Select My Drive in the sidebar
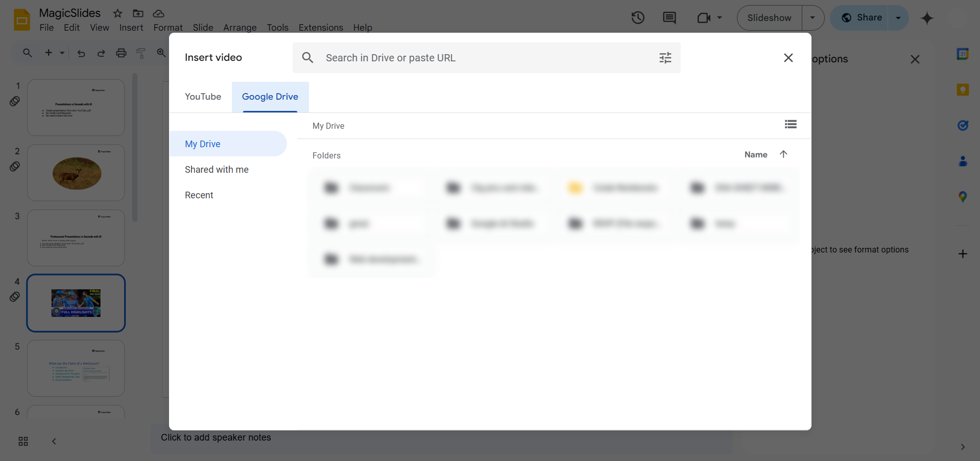Image resolution: width=980 pixels, height=461 pixels. tap(228, 144)
